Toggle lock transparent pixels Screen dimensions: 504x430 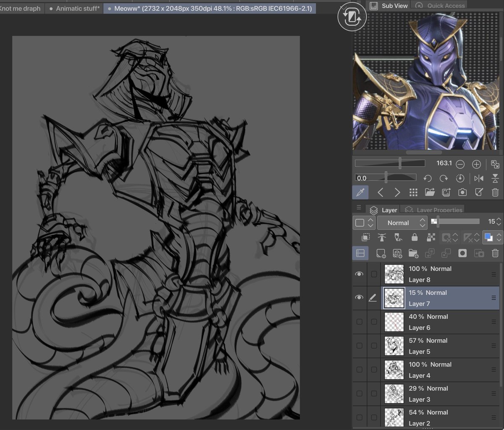click(x=431, y=238)
